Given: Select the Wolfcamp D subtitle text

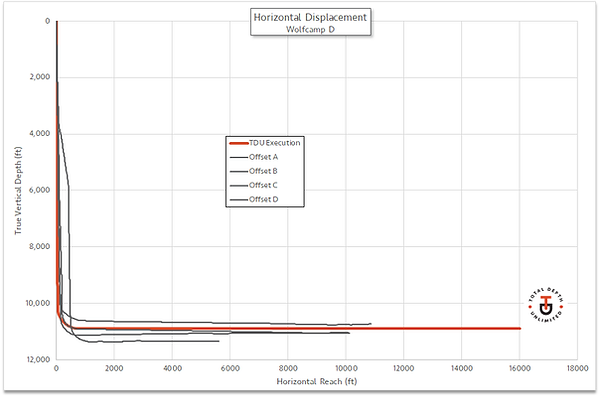Looking at the screenshot, I should coord(310,29).
